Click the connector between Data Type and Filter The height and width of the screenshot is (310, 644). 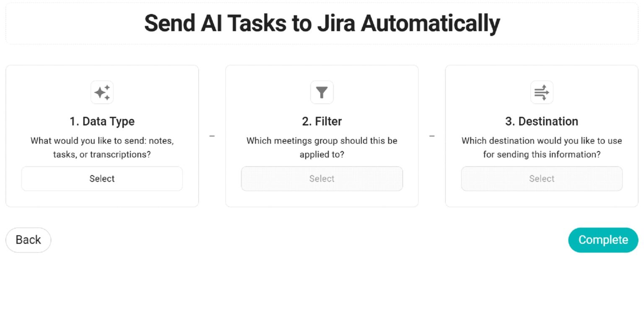pos(212,135)
